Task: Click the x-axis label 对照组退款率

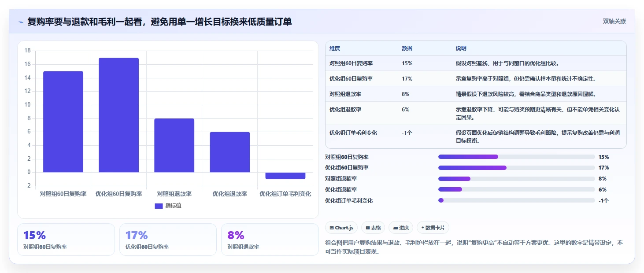Action: tap(174, 194)
